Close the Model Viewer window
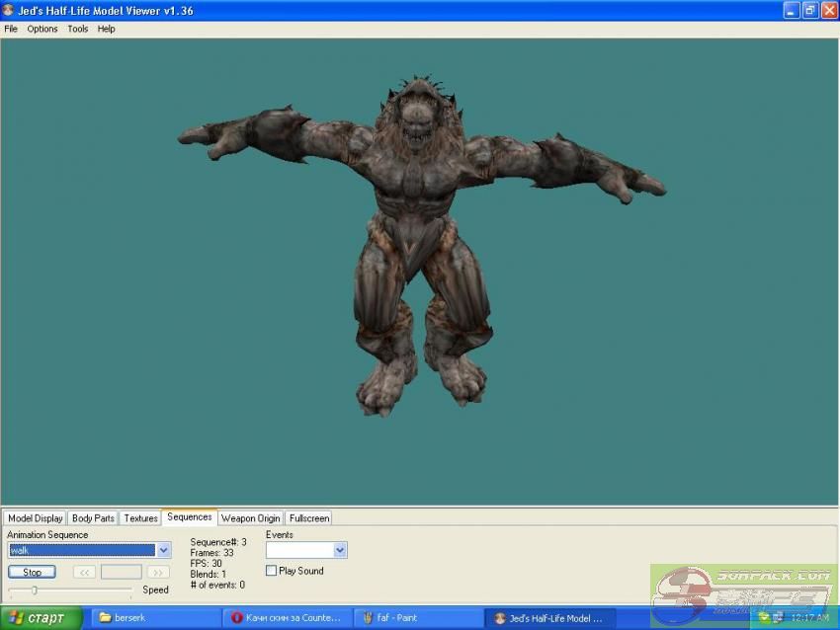The height and width of the screenshot is (630, 840). 829,11
